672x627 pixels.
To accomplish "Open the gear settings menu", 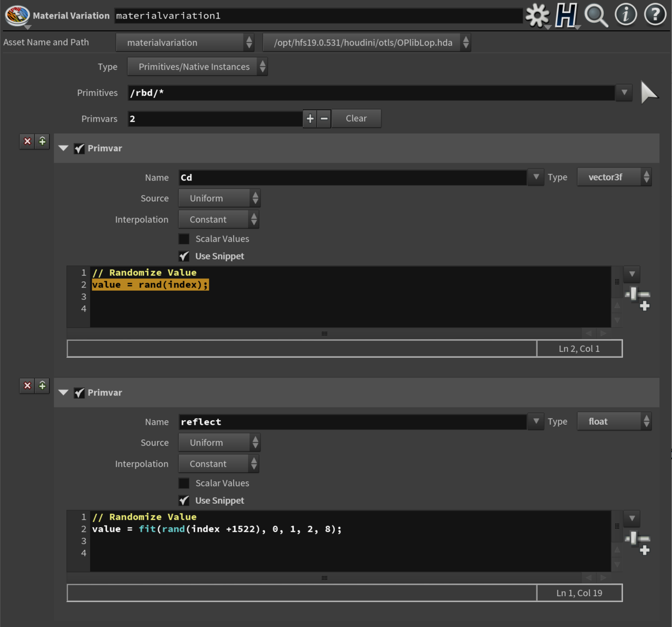I will [537, 15].
